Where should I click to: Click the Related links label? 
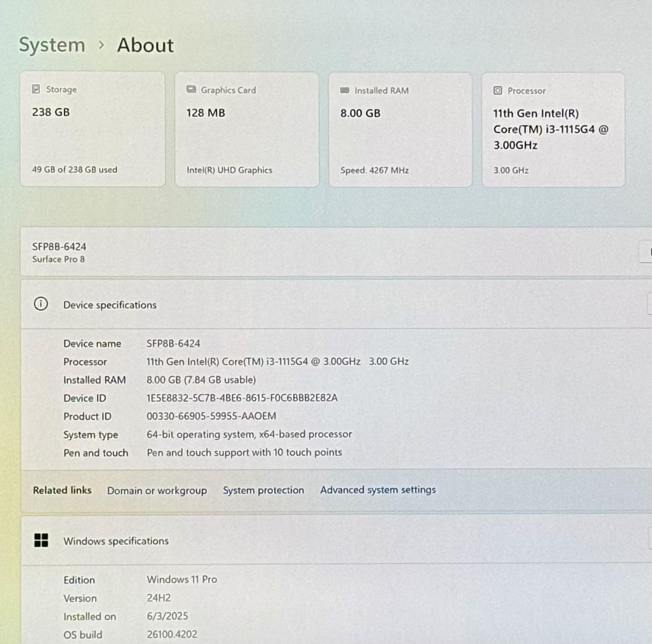point(62,490)
